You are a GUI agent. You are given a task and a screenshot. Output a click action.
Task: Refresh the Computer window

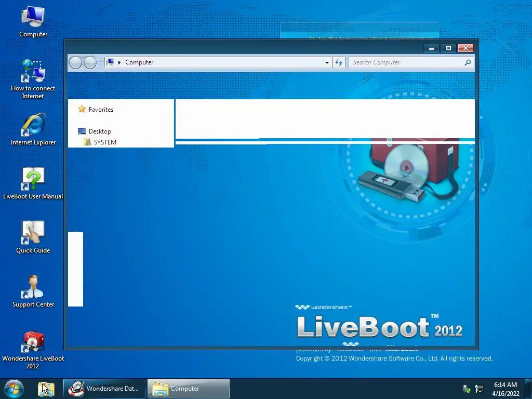tap(339, 62)
